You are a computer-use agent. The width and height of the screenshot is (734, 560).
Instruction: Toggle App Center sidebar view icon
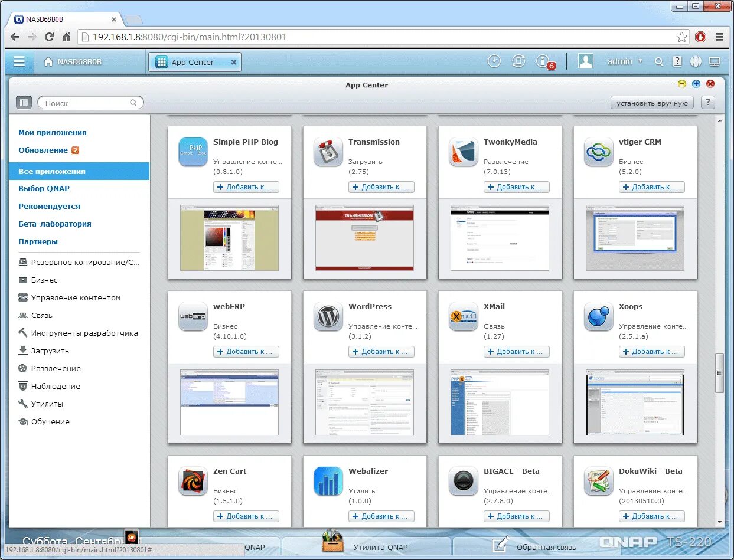pyautogui.click(x=24, y=103)
